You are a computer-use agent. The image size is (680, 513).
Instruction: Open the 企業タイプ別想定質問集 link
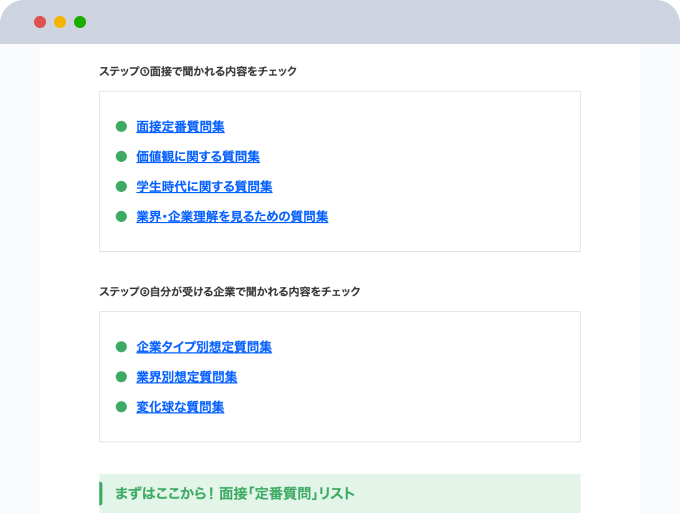(204, 347)
